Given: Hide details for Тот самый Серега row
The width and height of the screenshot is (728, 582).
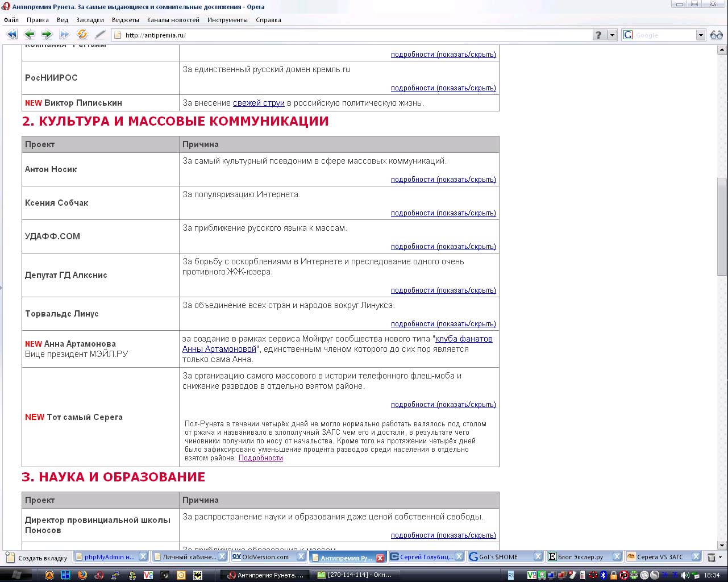Looking at the screenshot, I should click(x=443, y=405).
